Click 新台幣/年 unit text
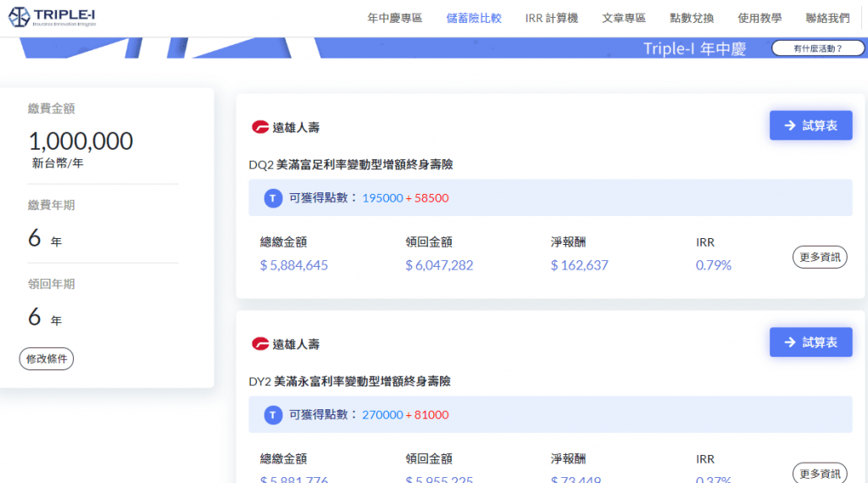868x483 pixels. [58, 164]
